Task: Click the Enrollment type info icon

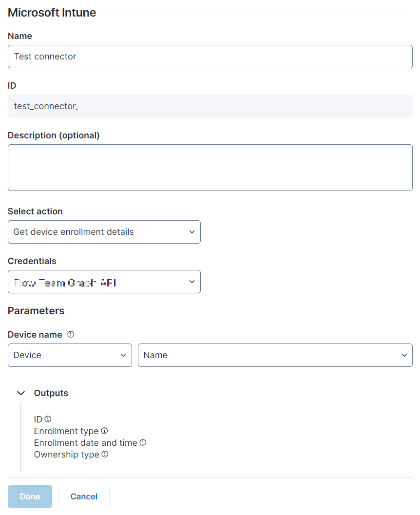Action: (x=104, y=431)
